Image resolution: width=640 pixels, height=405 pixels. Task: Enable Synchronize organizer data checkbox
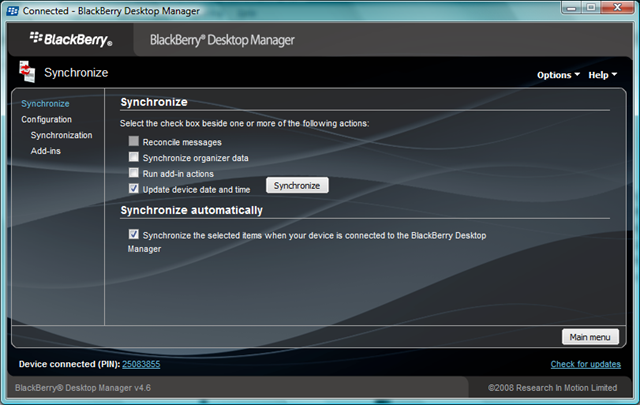[x=133, y=157]
